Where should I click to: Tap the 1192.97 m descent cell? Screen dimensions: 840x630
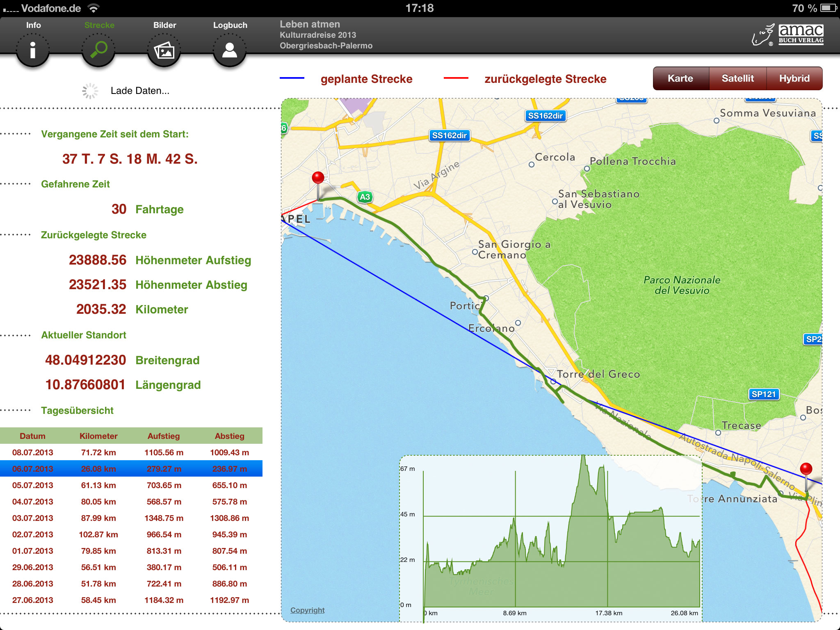coord(230,600)
